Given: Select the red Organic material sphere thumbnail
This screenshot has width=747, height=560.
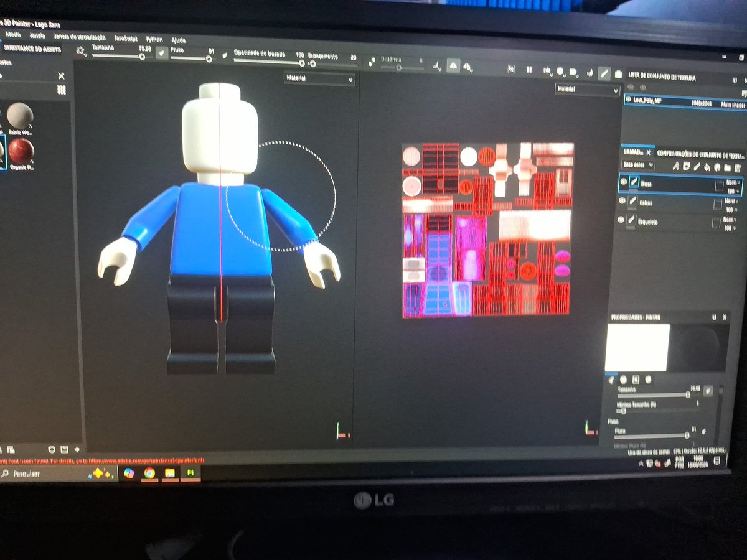Looking at the screenshot, I should click(x=21, y=151).
